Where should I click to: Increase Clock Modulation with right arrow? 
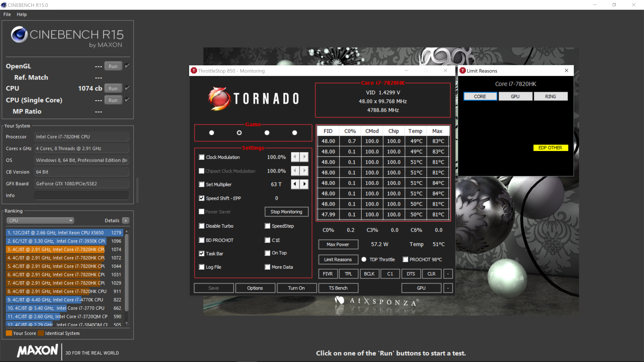point(304,157)
